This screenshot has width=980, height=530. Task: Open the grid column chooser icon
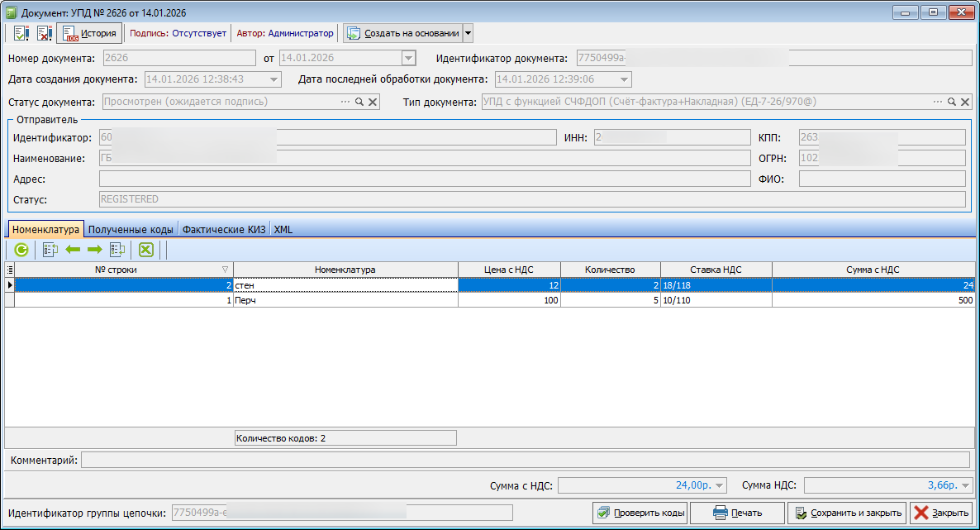click(x=10, y=270)
